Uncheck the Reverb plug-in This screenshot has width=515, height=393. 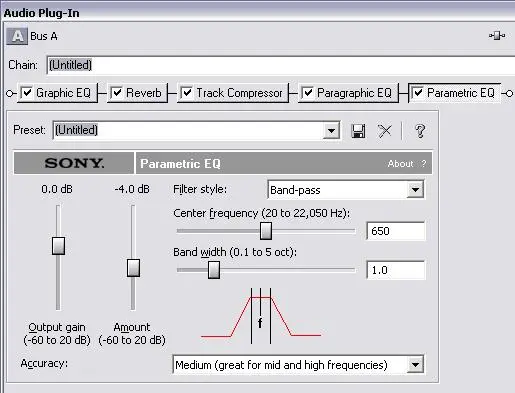tap(117, 92)
